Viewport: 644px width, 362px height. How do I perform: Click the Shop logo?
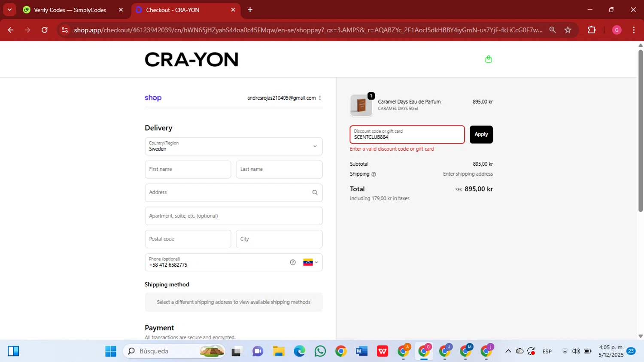point(153,98)
